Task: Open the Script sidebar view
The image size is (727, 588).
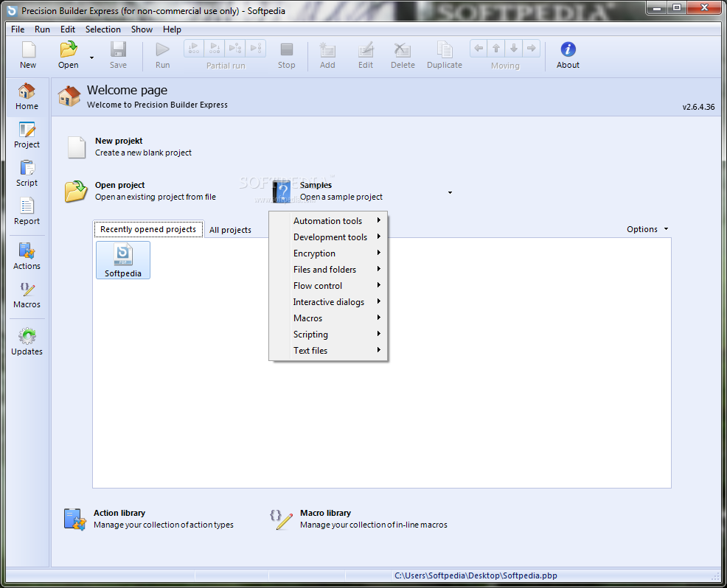Action: pyautogui.click(x=27, y=173)
